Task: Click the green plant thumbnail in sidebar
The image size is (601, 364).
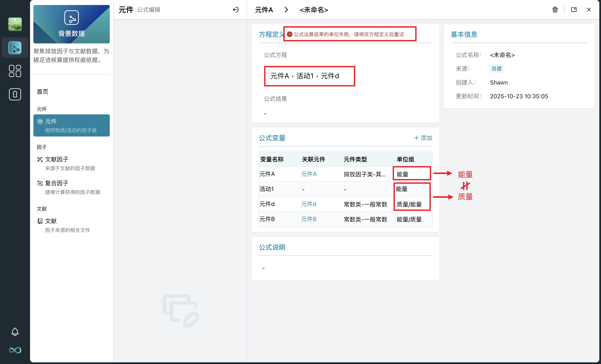Action: 15,24
